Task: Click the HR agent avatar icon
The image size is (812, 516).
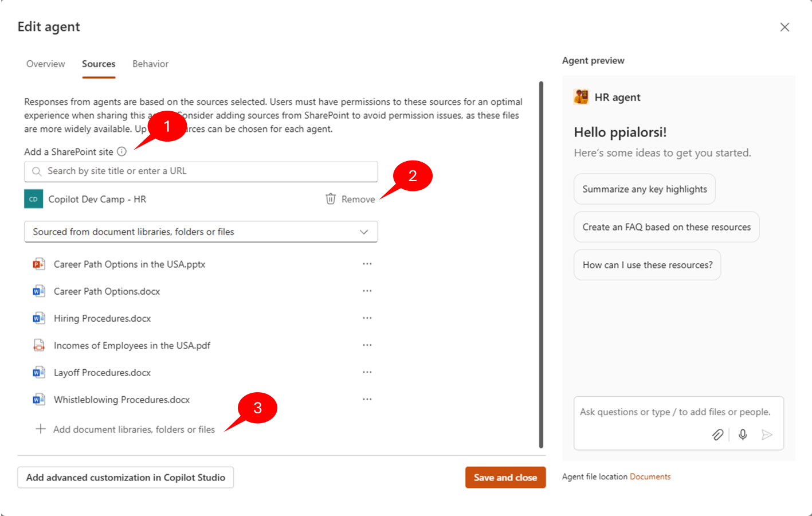Action: tap(581, 97)
